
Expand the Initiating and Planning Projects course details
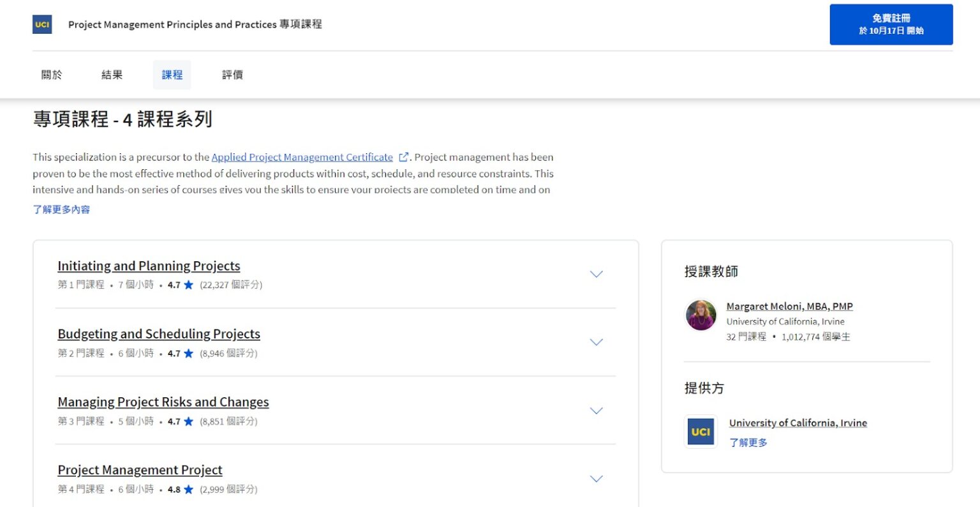(596, 274)
